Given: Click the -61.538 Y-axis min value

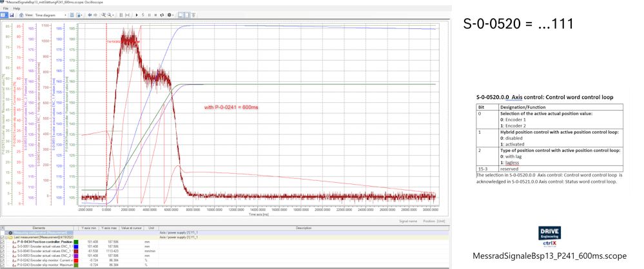Looking at the screenshot, I should tap(92, 251).
